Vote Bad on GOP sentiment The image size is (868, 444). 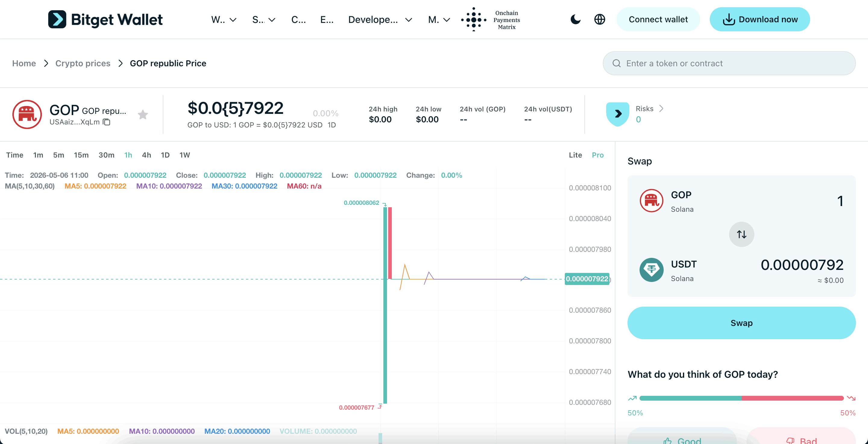coord(801,436)
